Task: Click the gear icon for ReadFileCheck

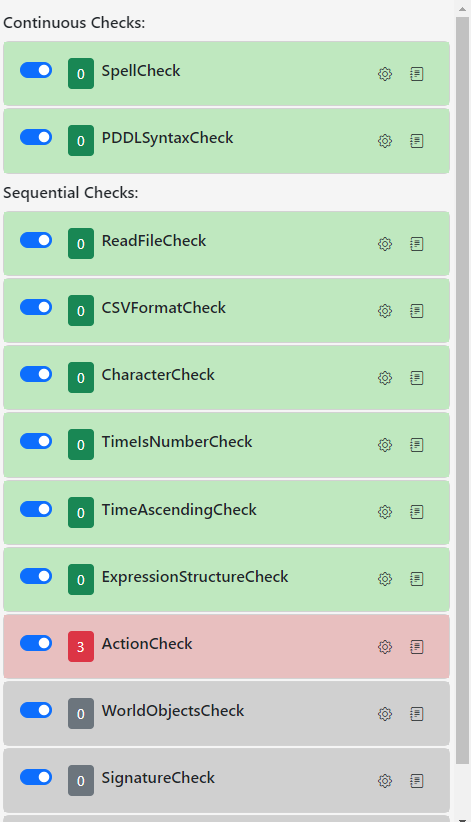Action: coord(385,244)
